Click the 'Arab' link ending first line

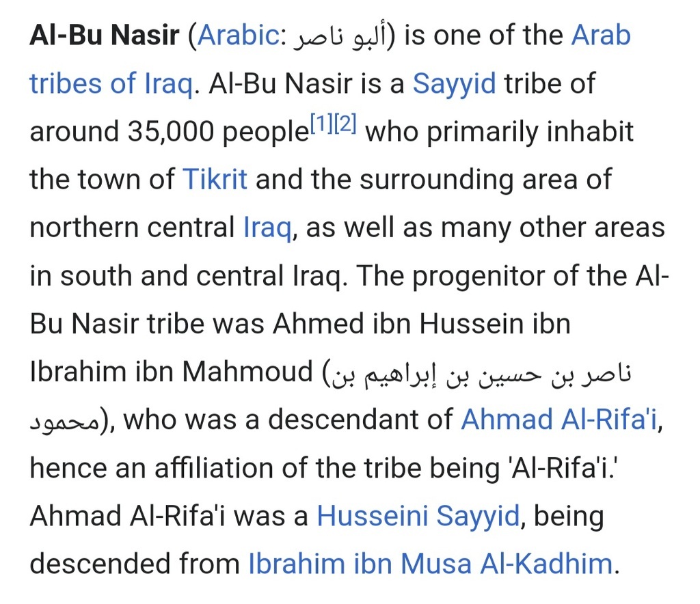tap(601, 36)
